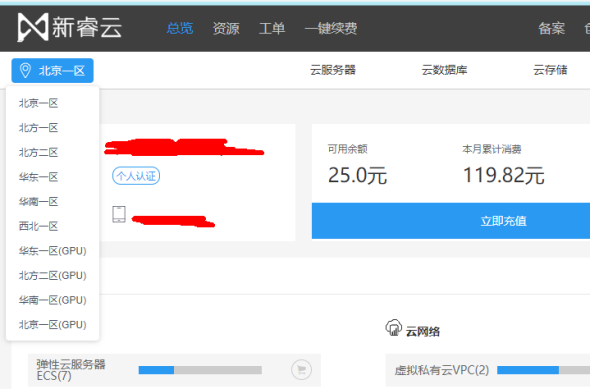This screenshot has height=389, width=590.
Task: Click the ECS shopping cart icon
Action: point(301,369)
